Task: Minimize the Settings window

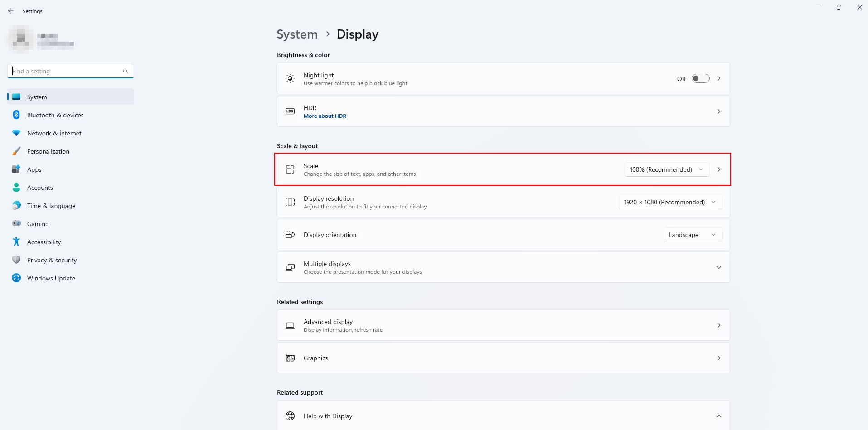Action: tap(818, 7)
